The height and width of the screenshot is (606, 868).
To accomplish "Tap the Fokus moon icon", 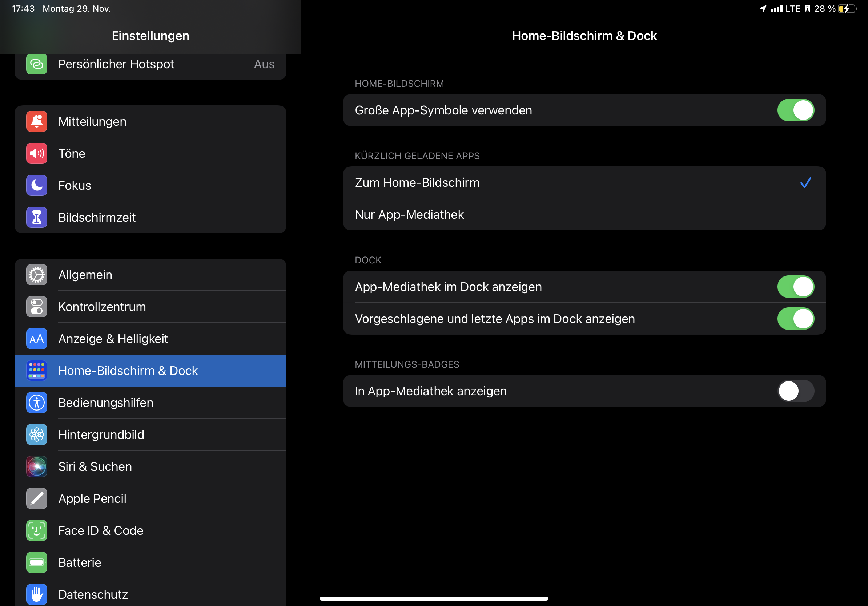I will tap(37, 186).
